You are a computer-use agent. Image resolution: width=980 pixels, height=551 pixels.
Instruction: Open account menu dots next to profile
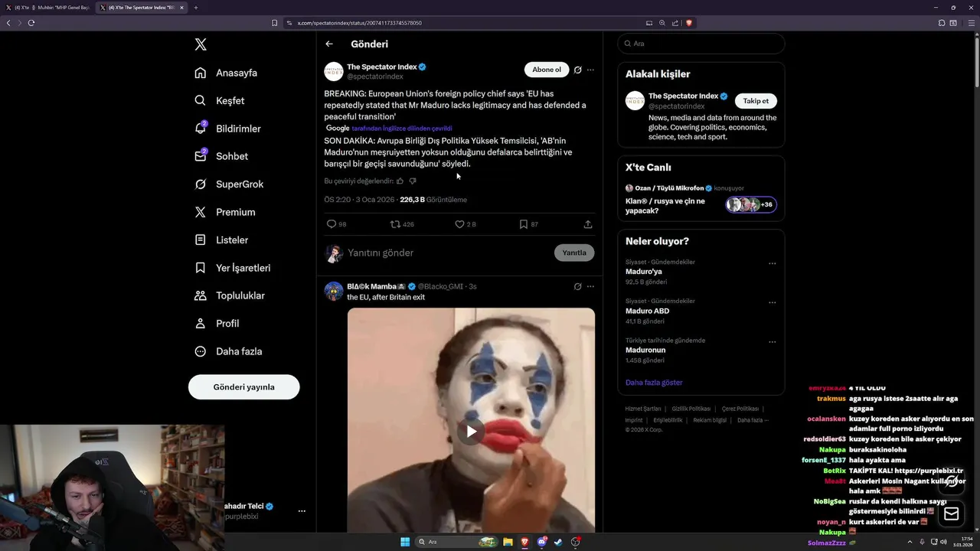[302, 511]
